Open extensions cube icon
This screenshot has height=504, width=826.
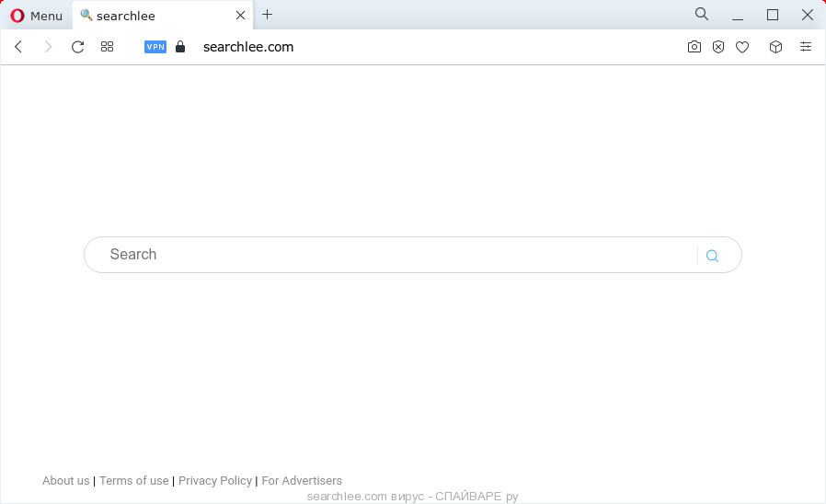tap(775, 47)
